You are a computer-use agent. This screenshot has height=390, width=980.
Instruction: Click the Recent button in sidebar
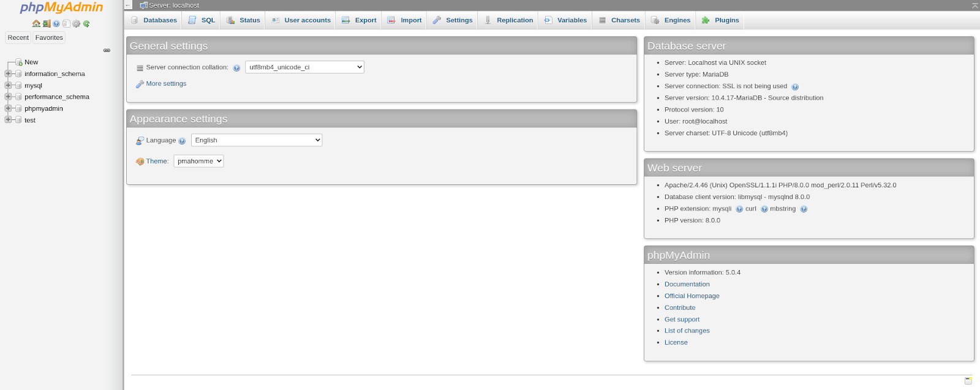[x=18, y=37]
